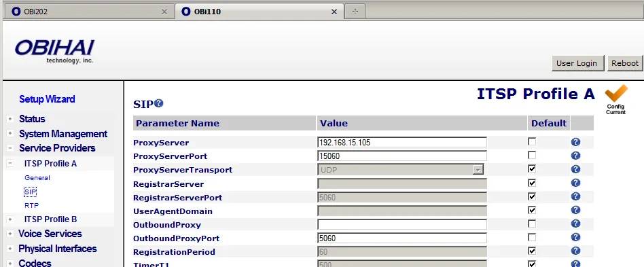644x267 pixels.
Task: Expand the ITSP Profile B node
Action: (x=10, y=219)
